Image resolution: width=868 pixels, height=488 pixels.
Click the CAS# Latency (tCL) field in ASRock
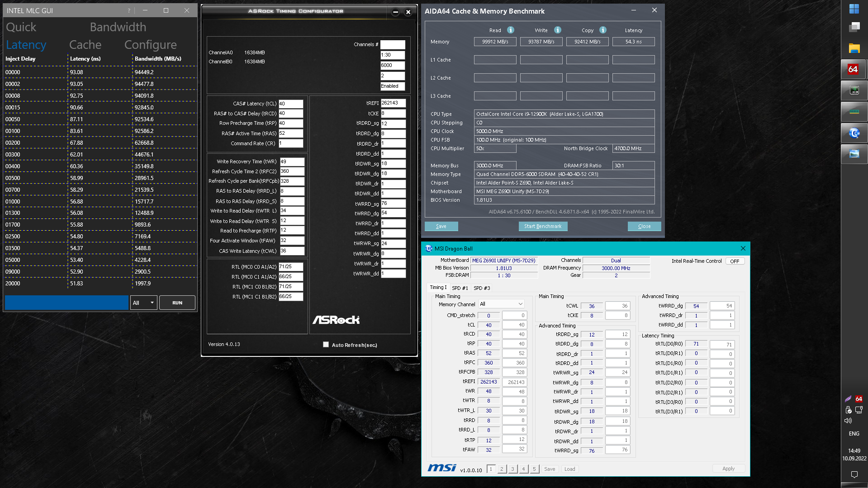click(x=291, y=104)
